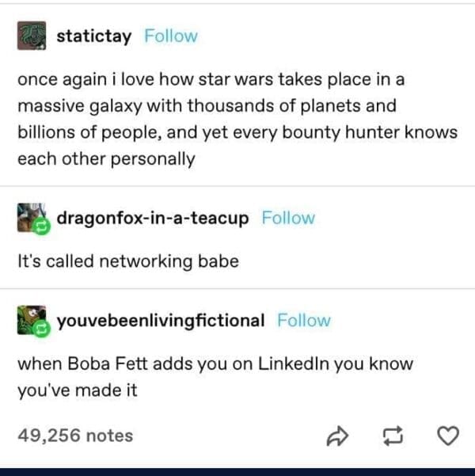
Task: Click green reblog badge on dragonfox-in-a-teacup avatar
Action: tap(42, 227)
